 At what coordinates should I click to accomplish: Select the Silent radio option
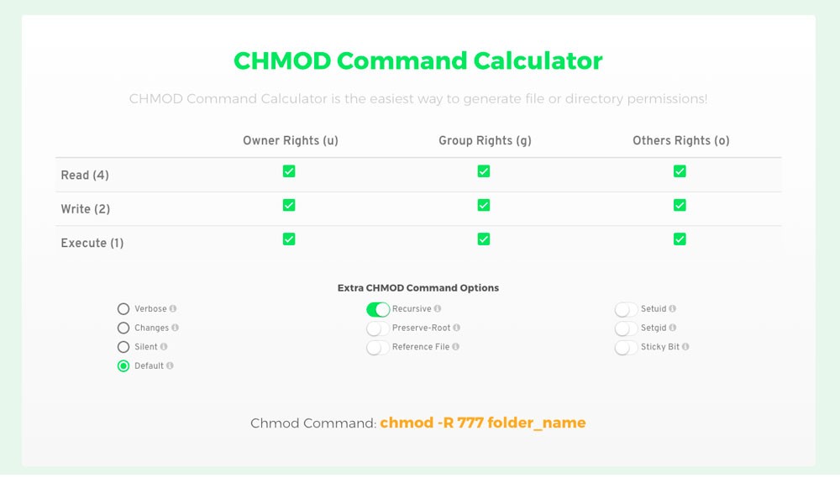[123, 347]
